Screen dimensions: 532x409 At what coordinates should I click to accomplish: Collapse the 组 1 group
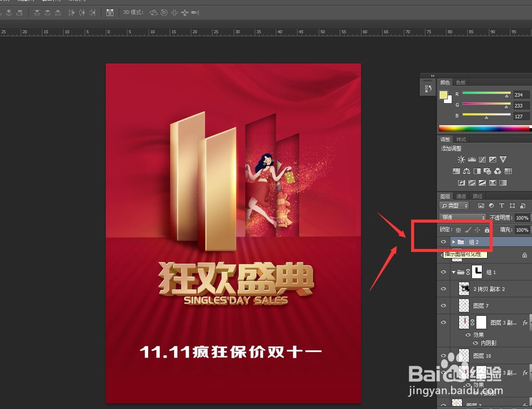[x=453, y=272]
